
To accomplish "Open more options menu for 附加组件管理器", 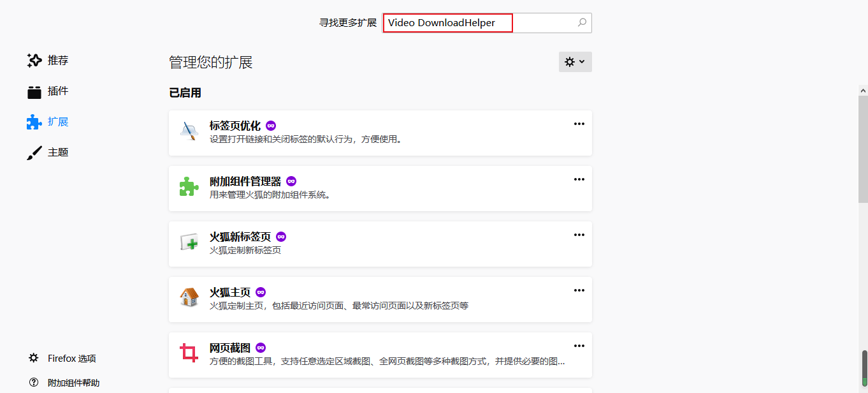I will tap(579, 179).
